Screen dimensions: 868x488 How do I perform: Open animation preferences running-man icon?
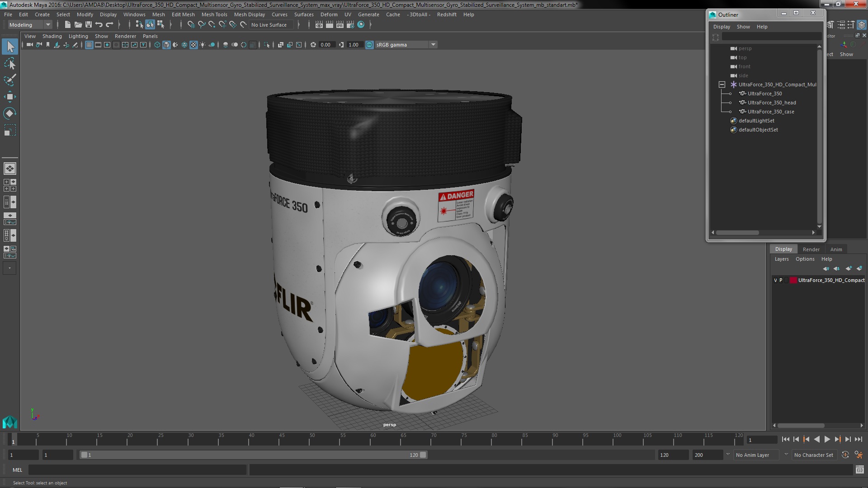(x=858, y=455)
